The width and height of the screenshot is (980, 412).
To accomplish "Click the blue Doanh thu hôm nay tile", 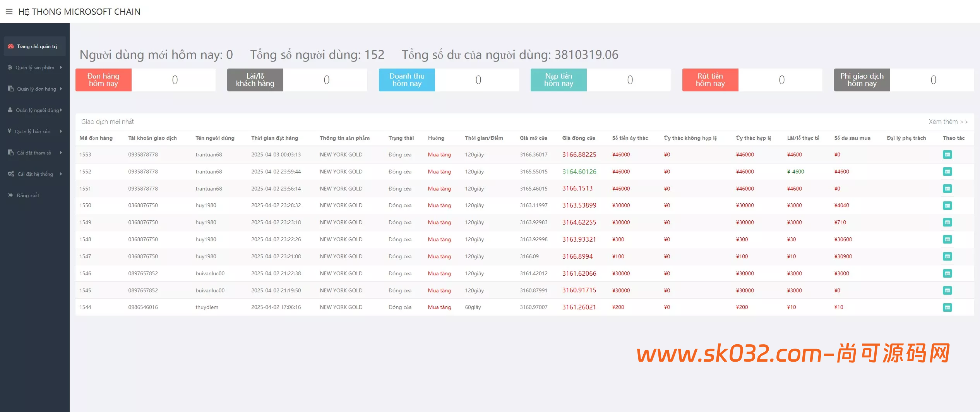I will point(407,80).
